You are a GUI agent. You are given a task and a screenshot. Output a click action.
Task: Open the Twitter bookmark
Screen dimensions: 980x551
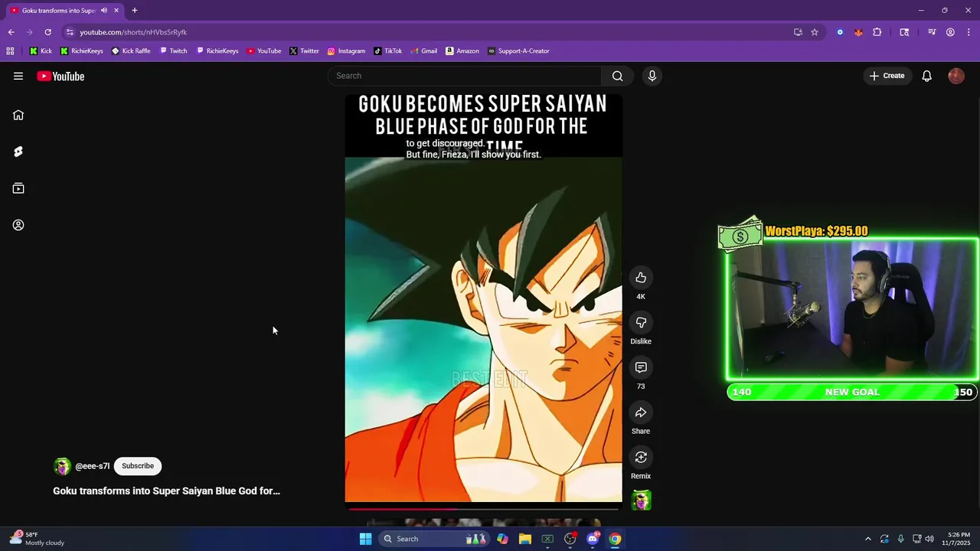pyautogui.click(x=304, y=51)
